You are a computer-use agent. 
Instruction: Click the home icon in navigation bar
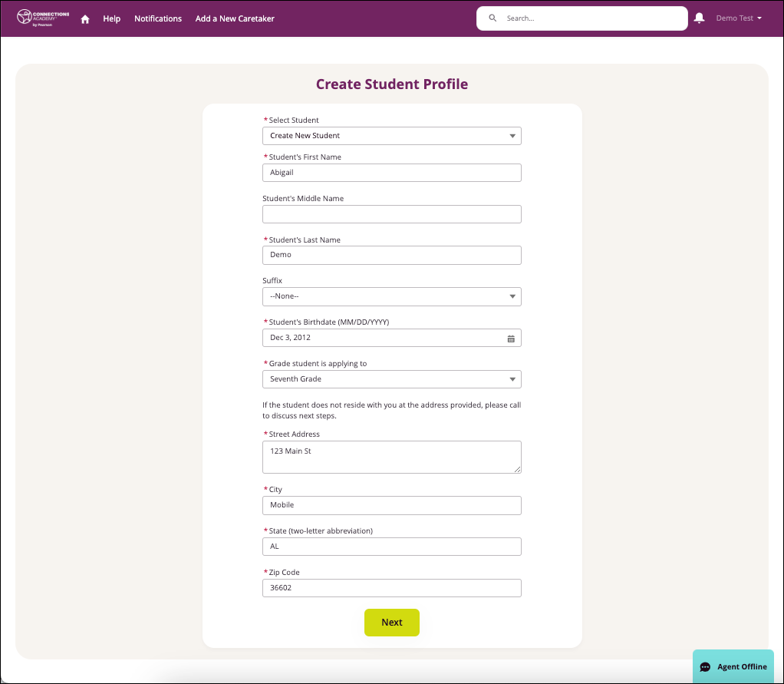(x=84, y=18)
